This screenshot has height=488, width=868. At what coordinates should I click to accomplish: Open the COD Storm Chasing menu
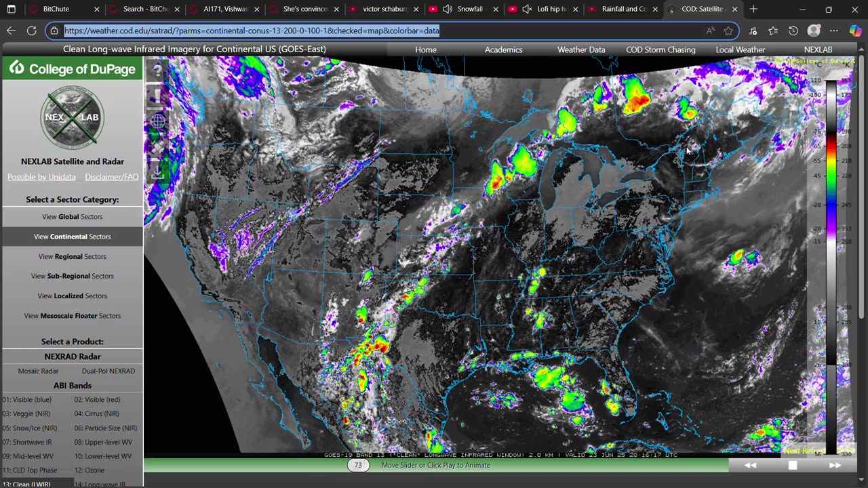tap(660, 49)
